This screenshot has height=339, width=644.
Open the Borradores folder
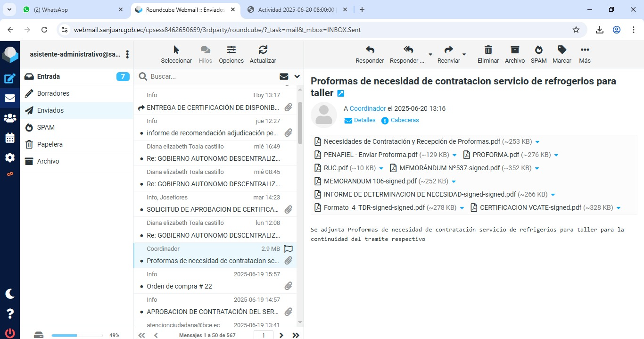(x=53, y=93)
